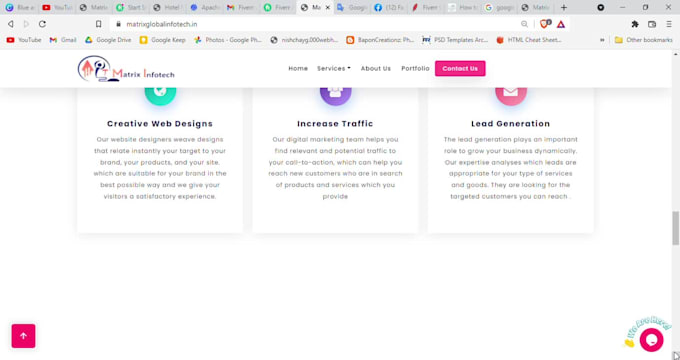Viewport: 680px width, 360px height.
Task: Switch to the Facebook (12) tab
Action: (389, 7)
